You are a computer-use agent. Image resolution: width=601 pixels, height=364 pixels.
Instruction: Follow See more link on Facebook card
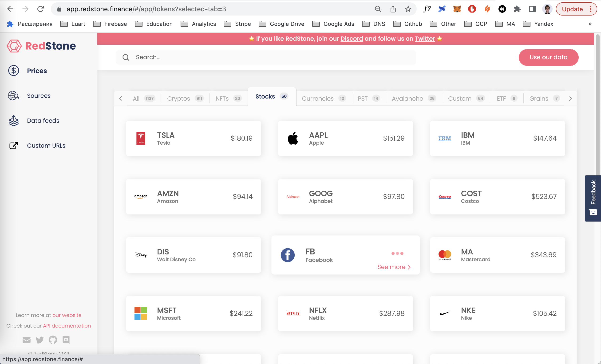[x=394, y=267]
